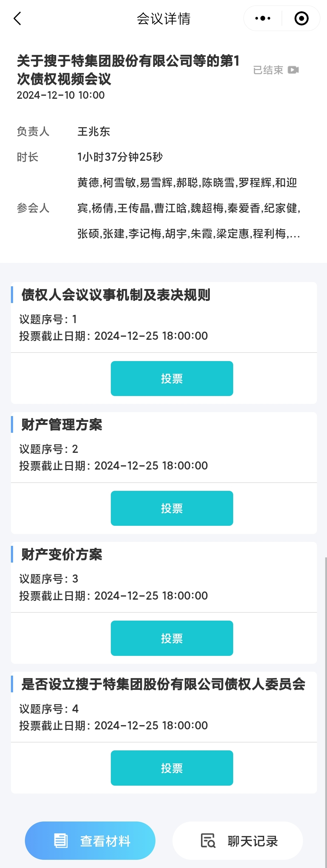Viewport: 327px width, 868px height.
Task: Tap the video camera icon beside 已结束
Action: tap(293, 70)
